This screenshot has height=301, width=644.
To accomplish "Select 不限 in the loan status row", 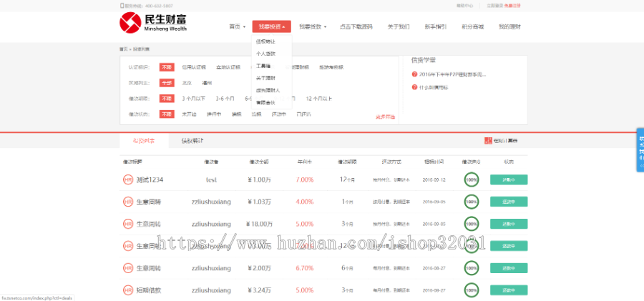I will (167, 114).
